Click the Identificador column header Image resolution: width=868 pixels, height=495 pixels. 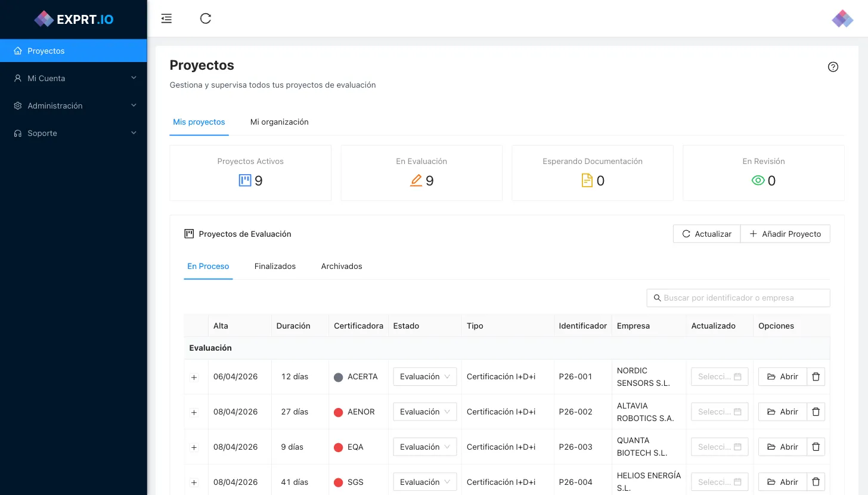pos(582,326)
